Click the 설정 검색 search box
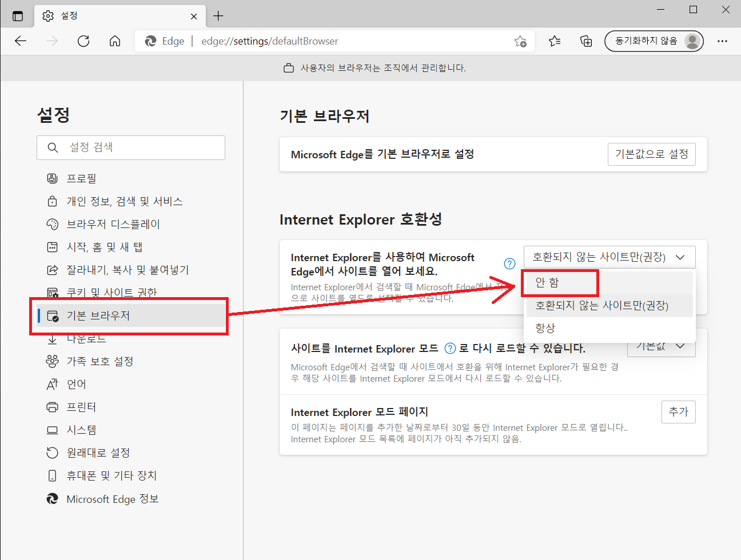741x560 pixels. (x=131, y=147)
